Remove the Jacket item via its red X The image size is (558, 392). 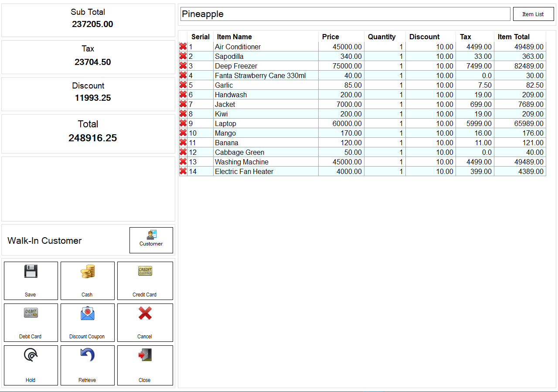tap(183, 104)
